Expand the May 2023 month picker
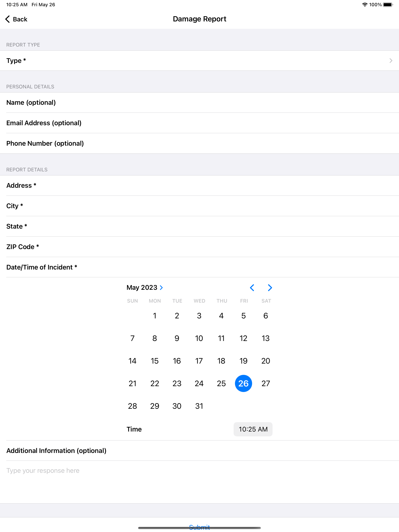This screenshot has height=532, width=399. click(x=145, y=288)
